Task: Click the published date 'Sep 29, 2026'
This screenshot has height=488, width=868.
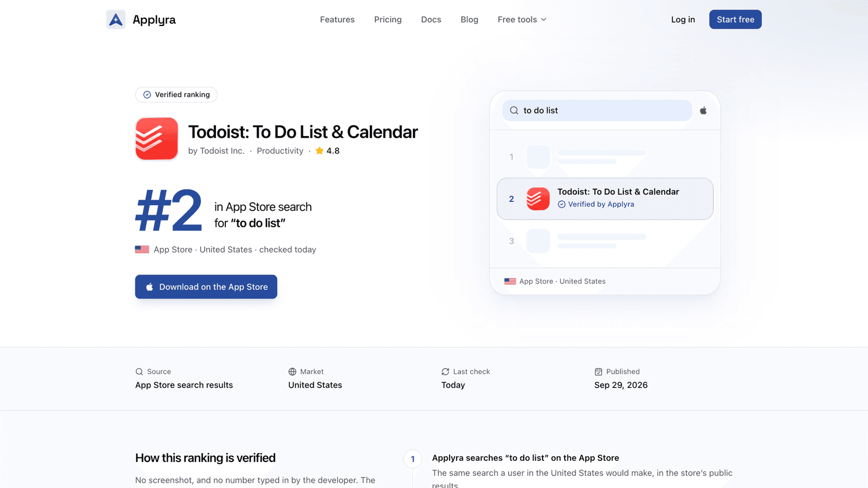Action: click(621, 385)
